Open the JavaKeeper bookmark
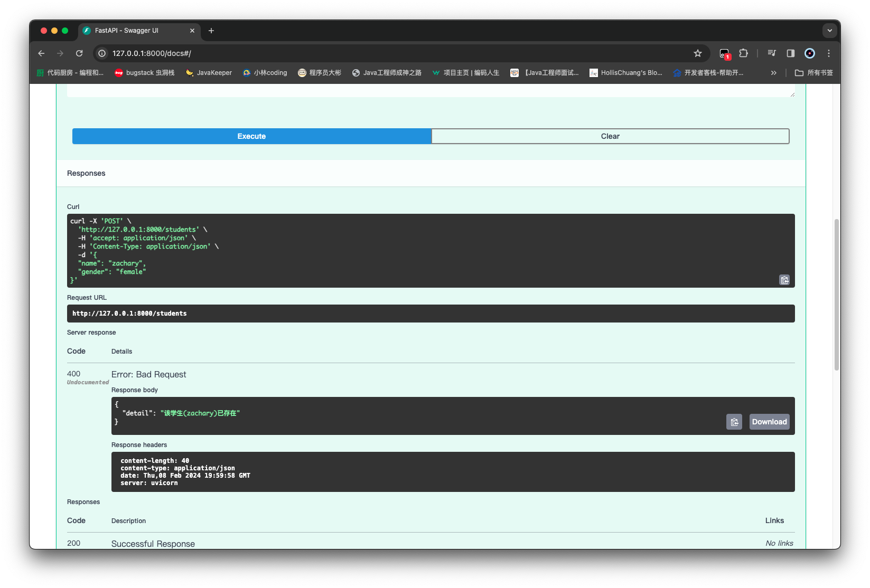The width and height of the screenshot is (870, 588). click(209, 73)
